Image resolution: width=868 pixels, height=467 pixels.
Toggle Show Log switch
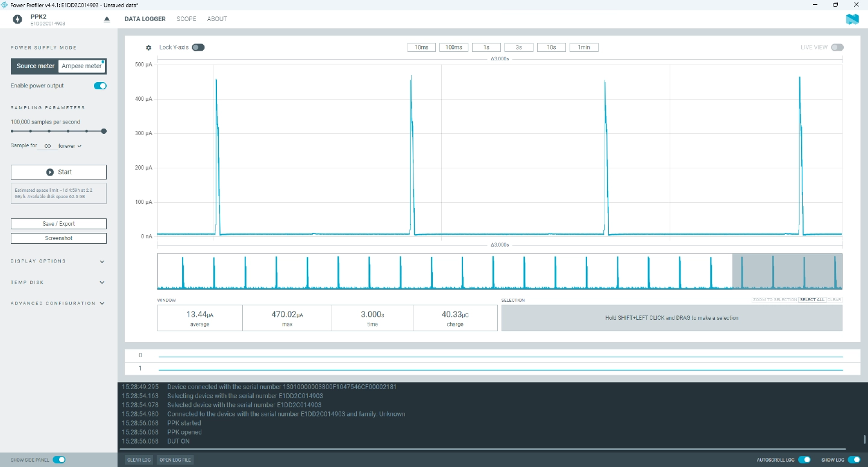tap(854, 460)
